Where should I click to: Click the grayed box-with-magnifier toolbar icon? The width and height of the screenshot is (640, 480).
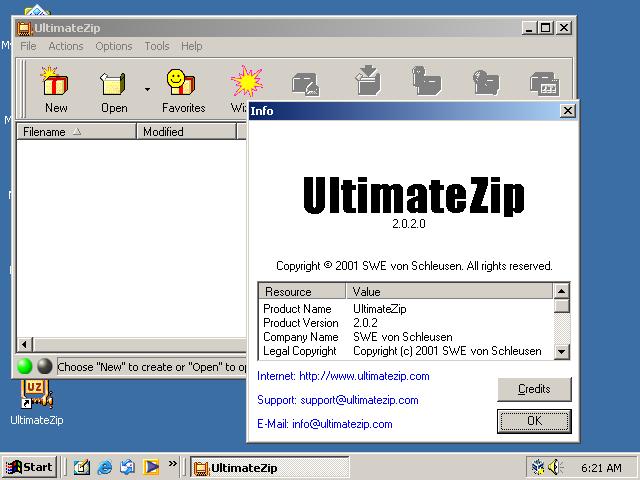coord(486,82)
